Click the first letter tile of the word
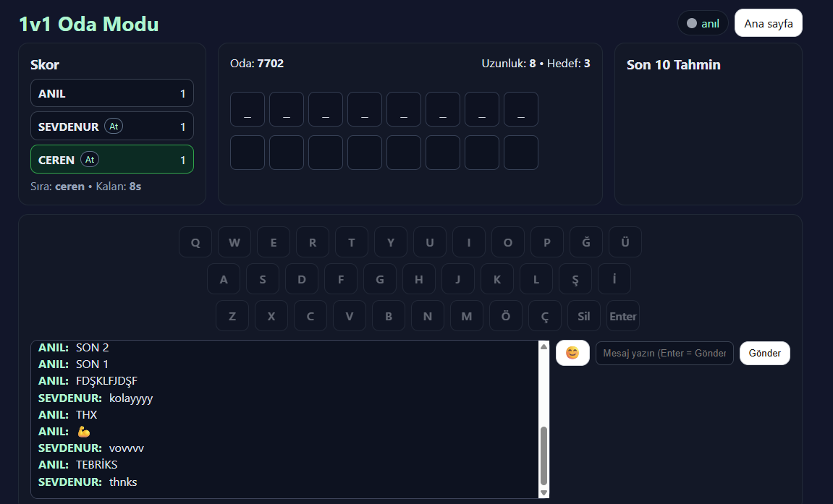833x504 pixels. pyautogui.click(x=248, y=109)
